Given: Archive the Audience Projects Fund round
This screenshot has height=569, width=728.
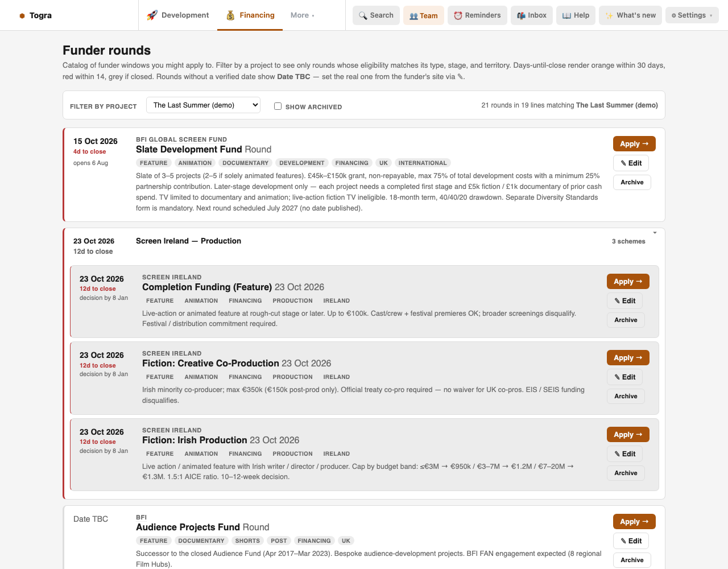Looking at the screenshot, I should tap(632, 560).
